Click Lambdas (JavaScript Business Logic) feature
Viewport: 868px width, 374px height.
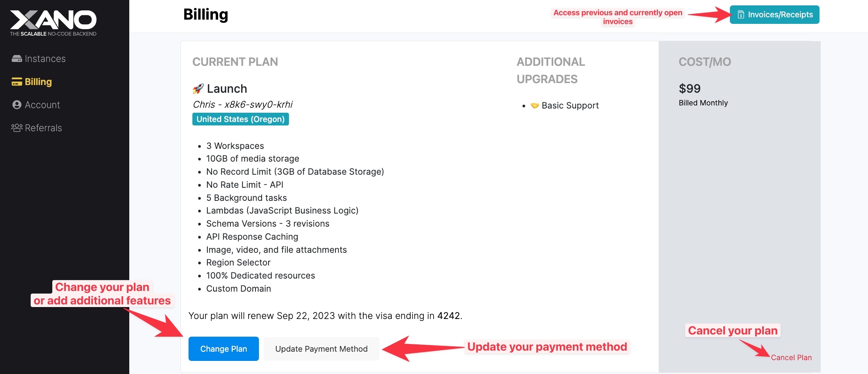tap(282, 210)
